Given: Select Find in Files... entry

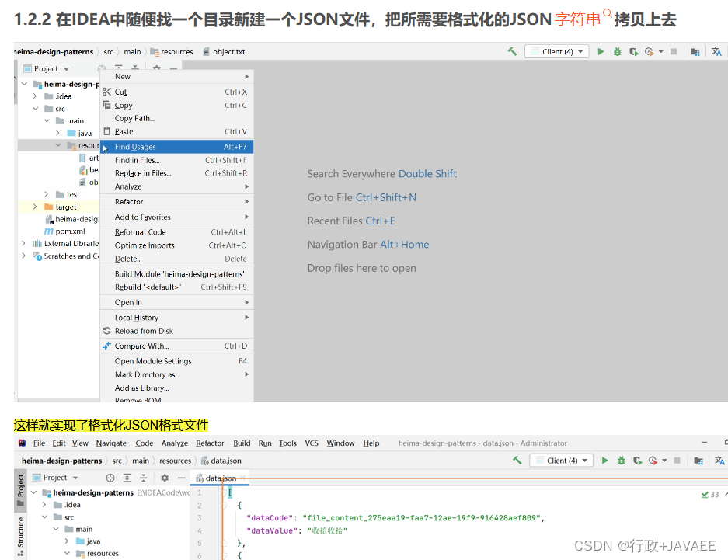Looking at the screenshot, I should point(177,160).
